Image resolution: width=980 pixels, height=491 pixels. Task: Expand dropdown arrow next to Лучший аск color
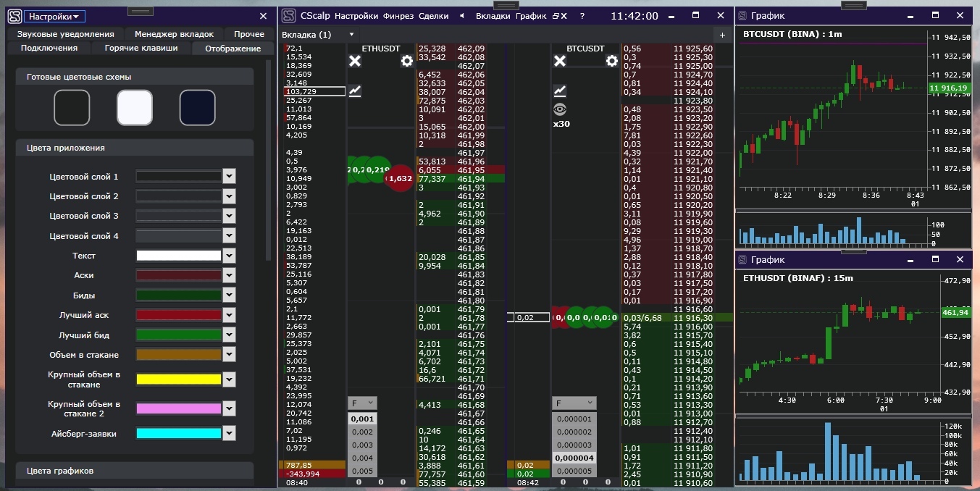click(x=230, y=315)
